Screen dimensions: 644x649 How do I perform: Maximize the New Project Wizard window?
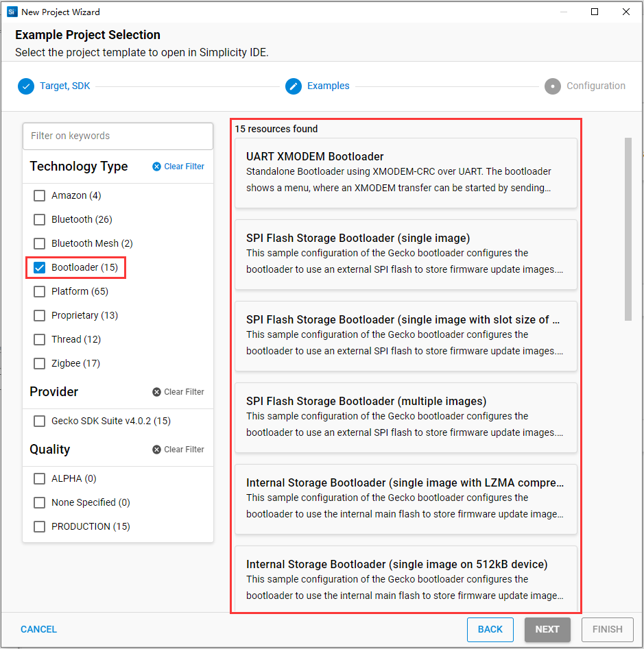tap(595, 12)
